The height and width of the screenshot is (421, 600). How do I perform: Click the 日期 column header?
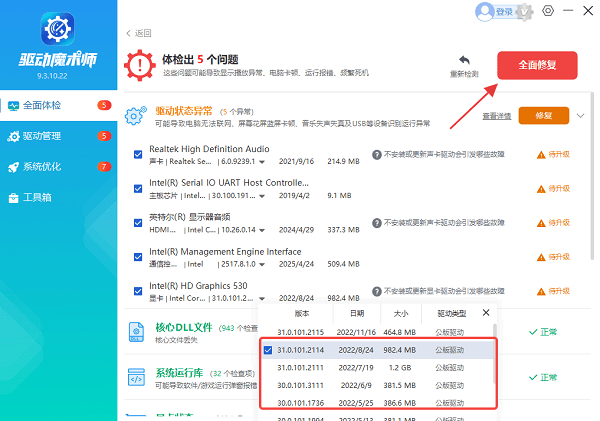point(357,314)
